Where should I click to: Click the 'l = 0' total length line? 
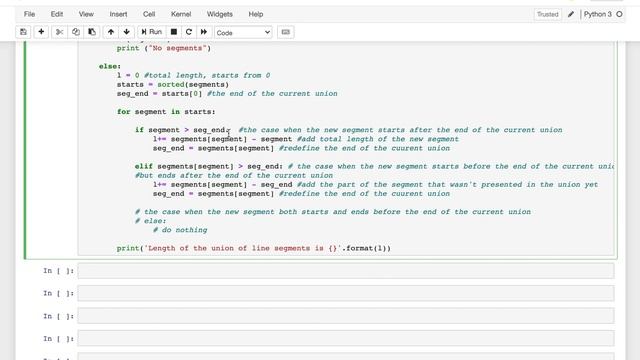click(193, 76)
